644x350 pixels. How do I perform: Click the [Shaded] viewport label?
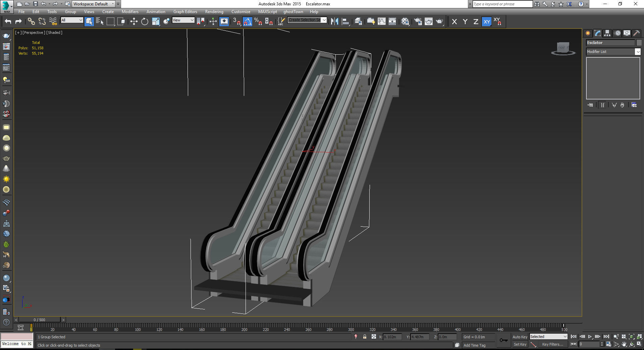pyautogui.click(x=54, y=33)
